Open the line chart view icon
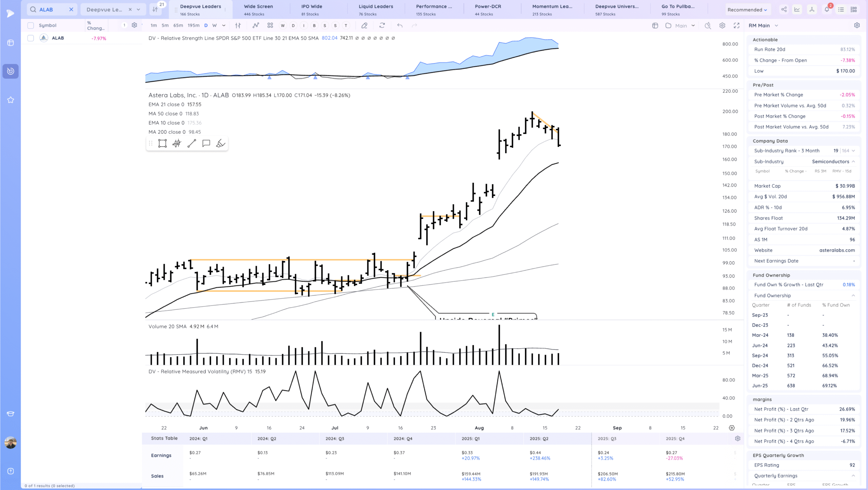The image size is (868, 490). coord(797,9)
